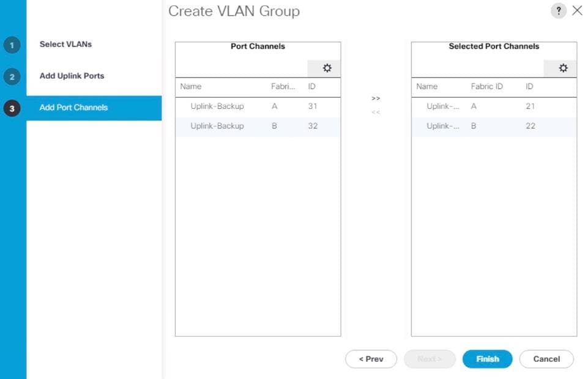
Task: Click the << move-left arrows
Action: coord(376,112)
